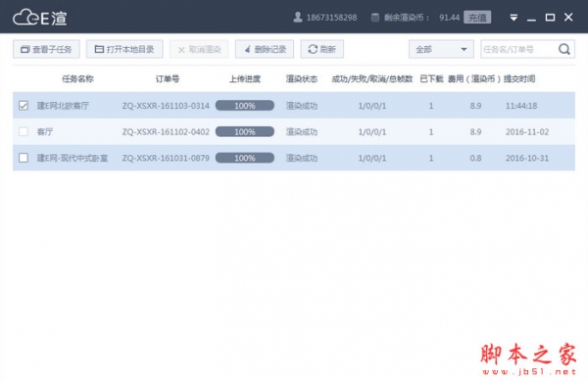588x382 pixels.
Task: Click the 0.8 cost value
Action: (x=476, y=159)
